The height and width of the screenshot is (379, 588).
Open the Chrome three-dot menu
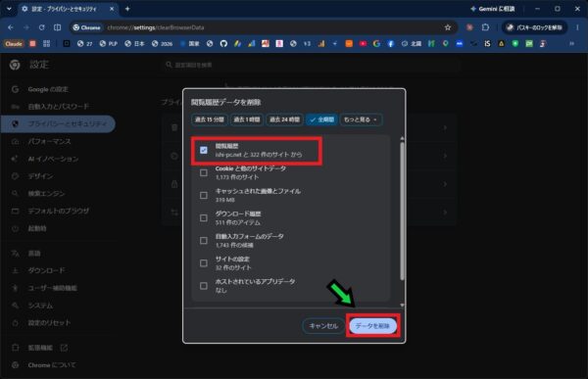coord(577,27)
